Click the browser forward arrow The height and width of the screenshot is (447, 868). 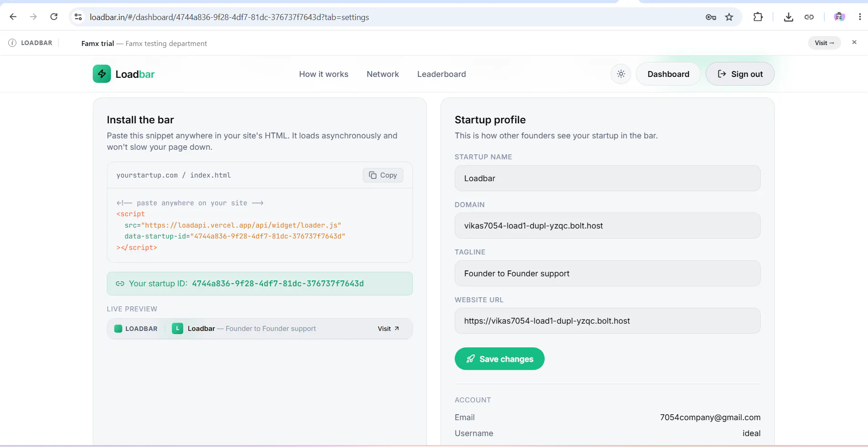click(x=33, y=17)
